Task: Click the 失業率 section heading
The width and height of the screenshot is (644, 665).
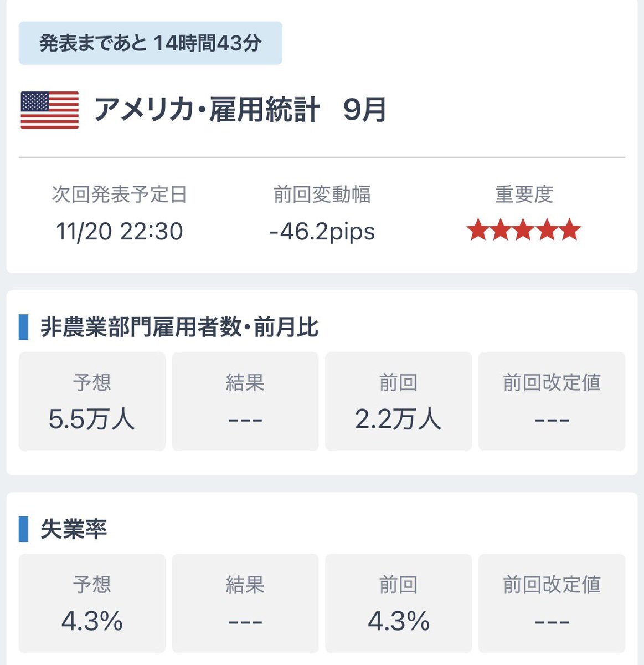Action: coord(74,529)
